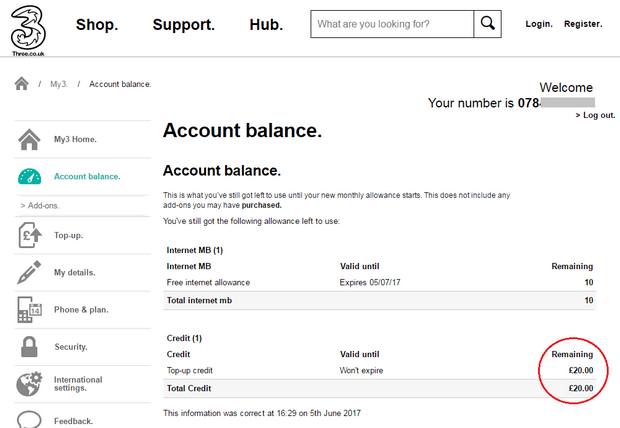Click the Security padlock icon
The width and height of the screenshot is (620, 428).
pos(29,347)
